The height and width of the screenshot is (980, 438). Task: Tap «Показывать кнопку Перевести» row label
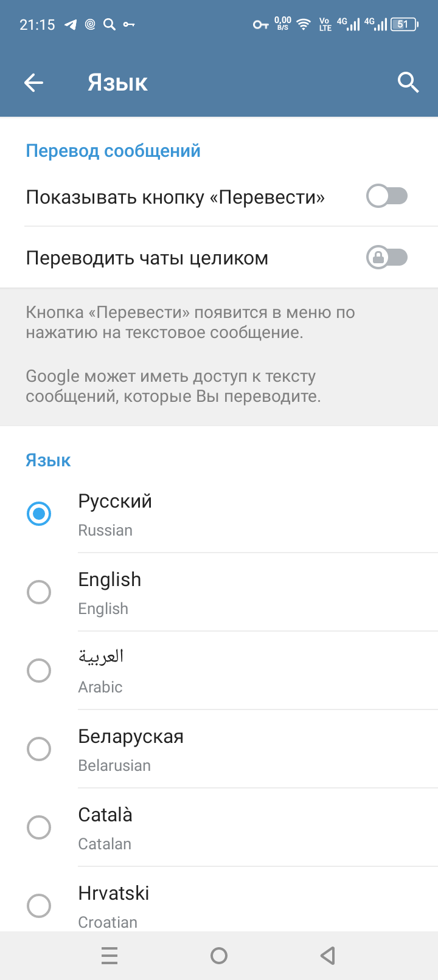(x=175, y=197)
